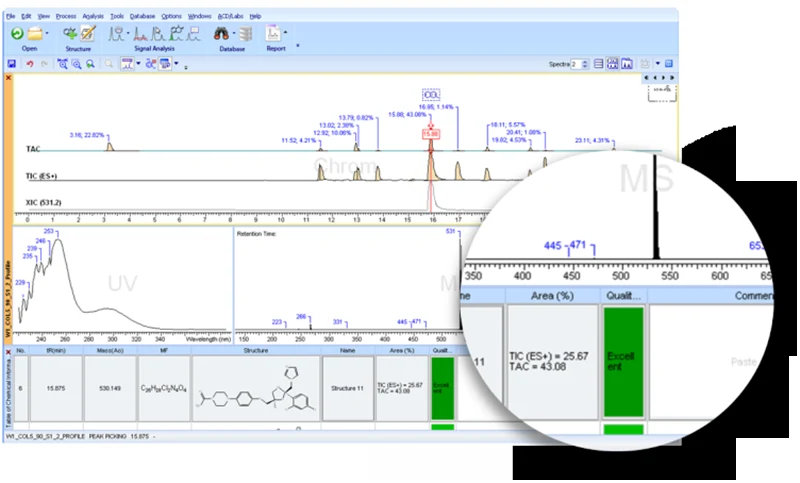
Task: Expand the binoculars search dropdown arrow
Action: tap(234, 34)
